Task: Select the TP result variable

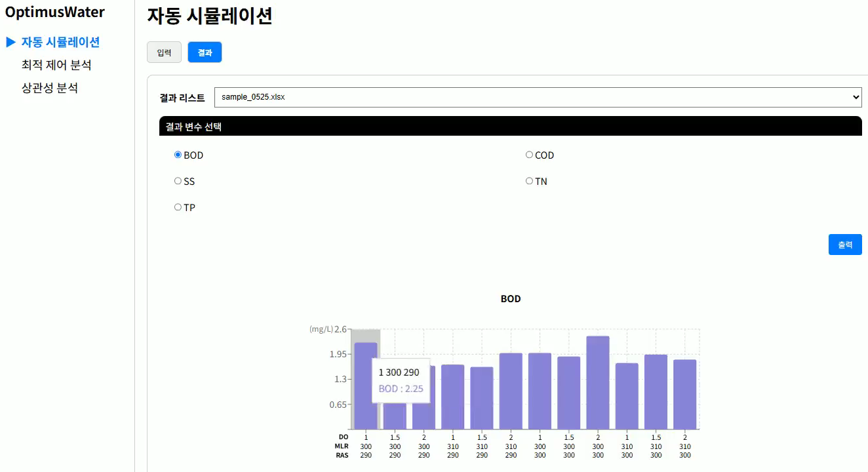Action: point(178,208)
